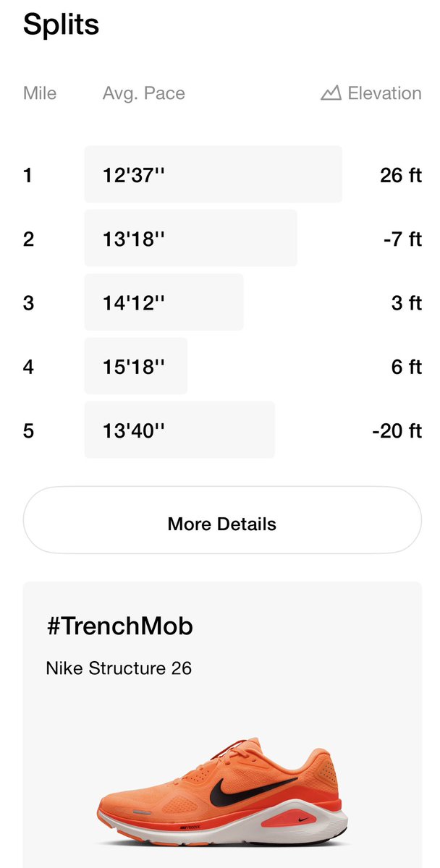Select the mile 3 pace bar 14'12''
Screen dimensions: 440x868
[164, 302]
